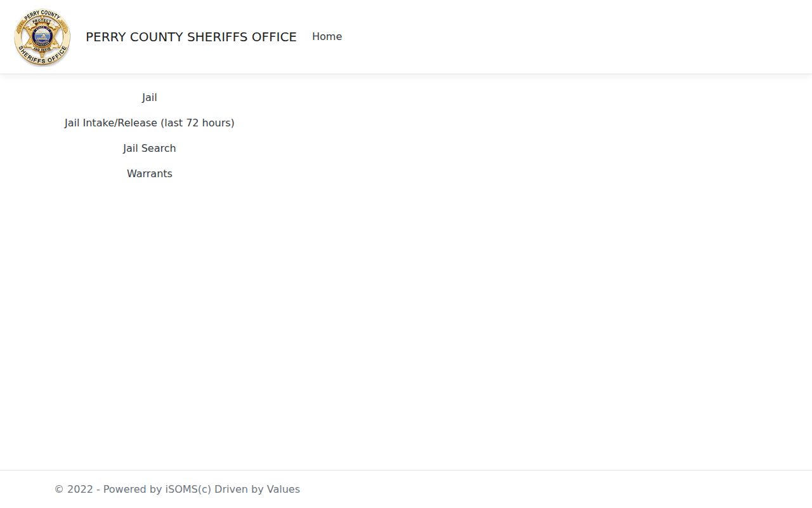Open the Jail Search page

(x=150, y=148)
